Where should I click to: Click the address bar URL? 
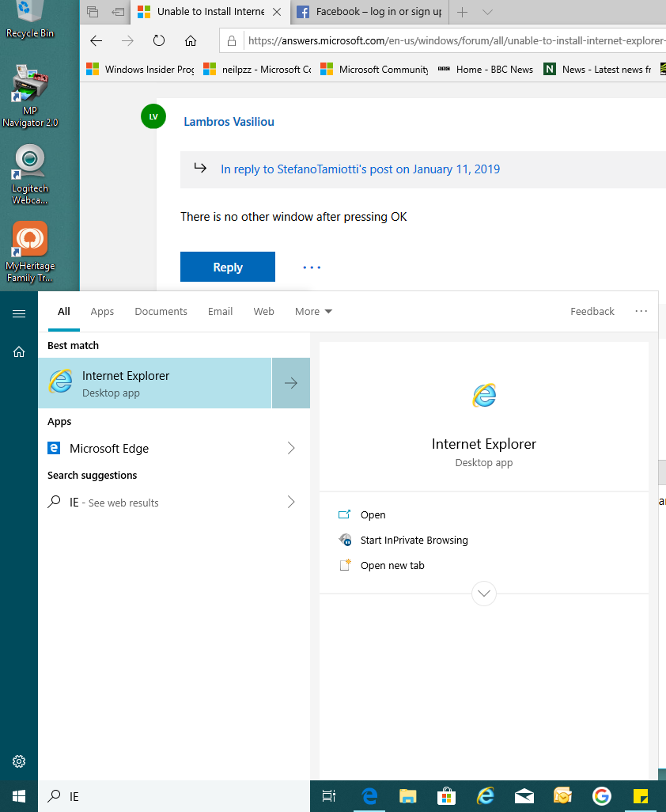pyautogui.click(x=456, y=41)
